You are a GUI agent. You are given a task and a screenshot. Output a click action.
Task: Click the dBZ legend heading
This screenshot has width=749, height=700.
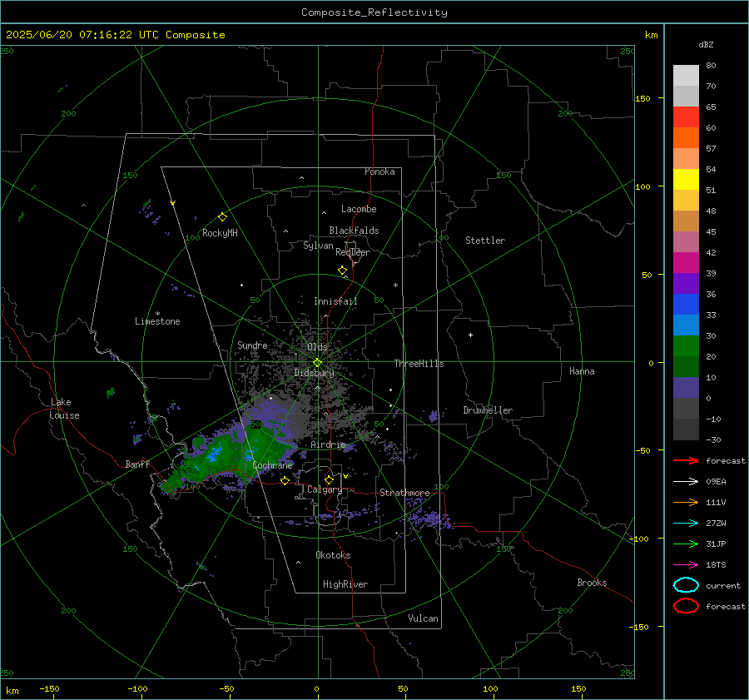click(x=706, y=45)
